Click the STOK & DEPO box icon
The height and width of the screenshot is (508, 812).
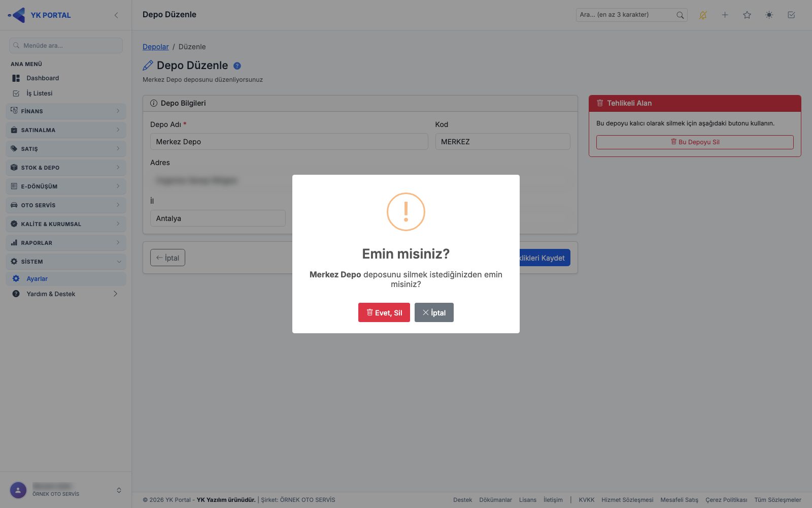click(x=14, y=168)
